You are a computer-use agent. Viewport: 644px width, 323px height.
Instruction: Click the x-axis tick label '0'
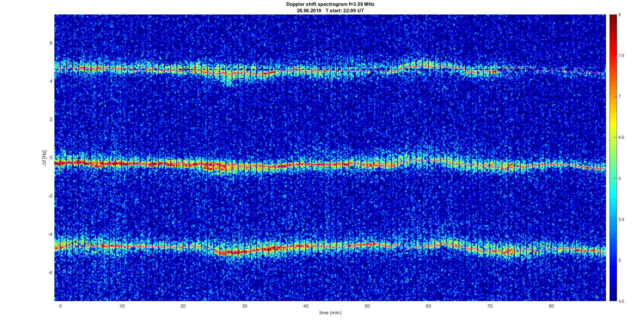[60, 306]
